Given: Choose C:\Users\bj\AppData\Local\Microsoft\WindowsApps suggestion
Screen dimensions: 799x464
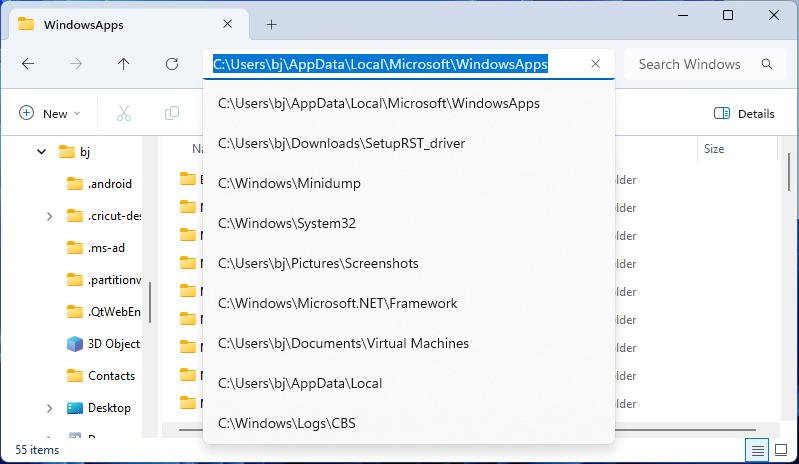Looking at the screenshot, I should pyautogui.click(x=409, y=103).
